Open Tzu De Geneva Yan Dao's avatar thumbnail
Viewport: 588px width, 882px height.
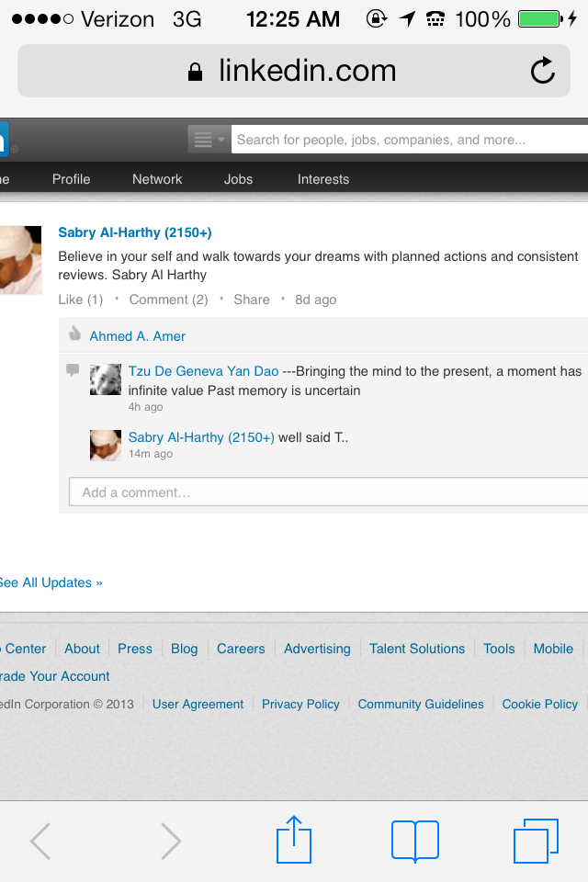106,379
